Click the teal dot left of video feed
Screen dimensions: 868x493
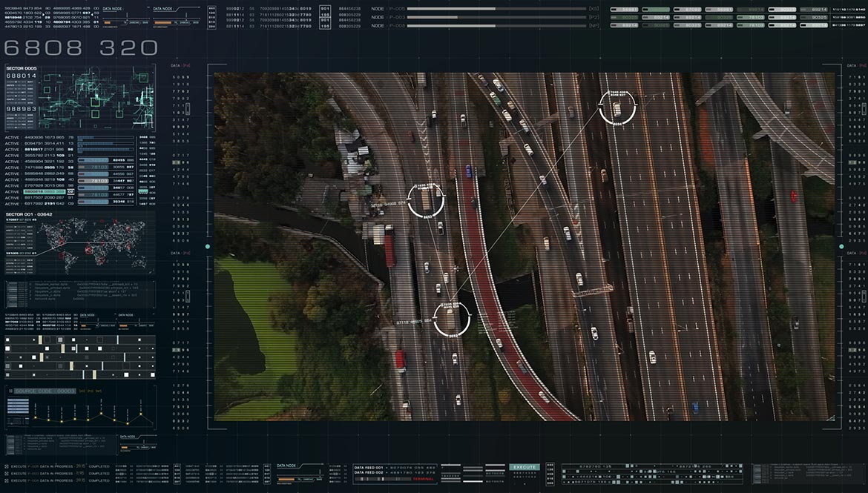pos(208,246)
